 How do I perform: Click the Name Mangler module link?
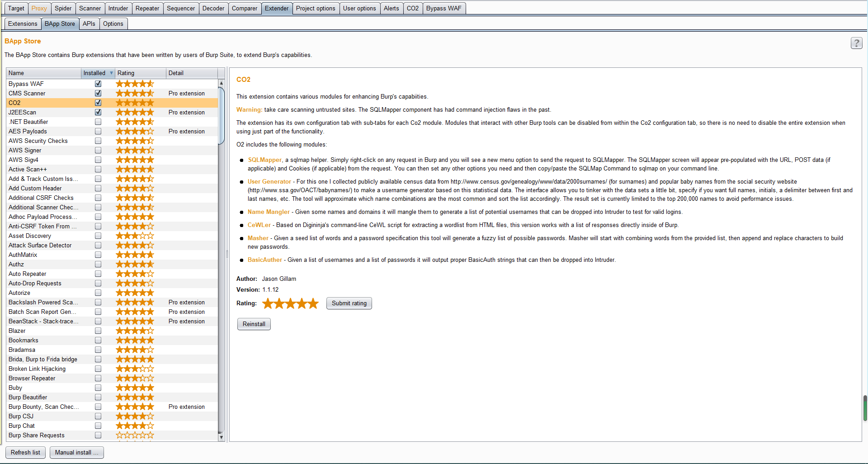coord(269,212)
